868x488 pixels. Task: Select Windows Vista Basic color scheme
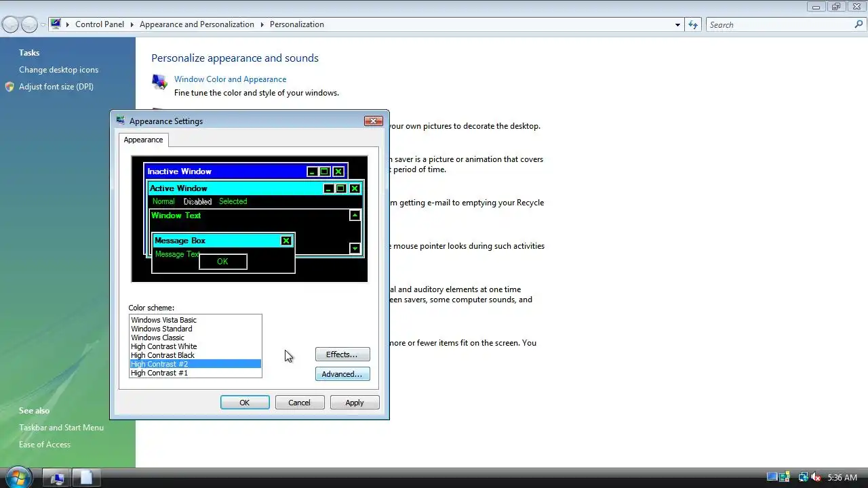195,320
